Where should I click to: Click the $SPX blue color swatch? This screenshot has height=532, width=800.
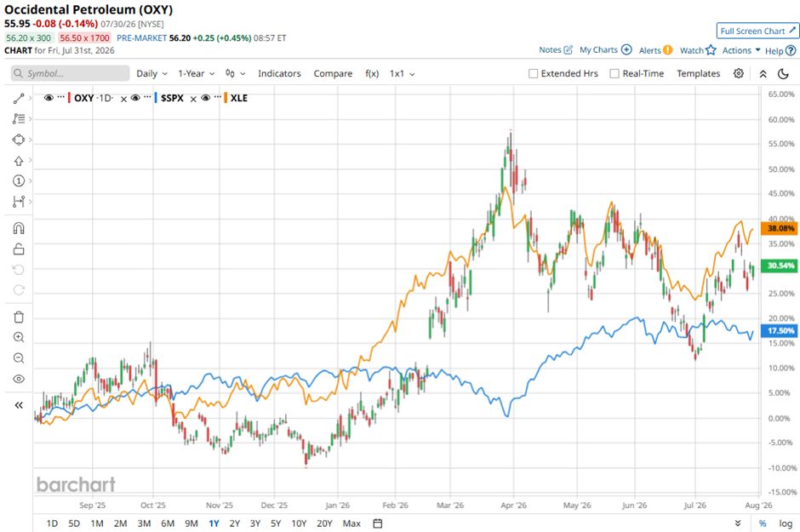[156, 98]
